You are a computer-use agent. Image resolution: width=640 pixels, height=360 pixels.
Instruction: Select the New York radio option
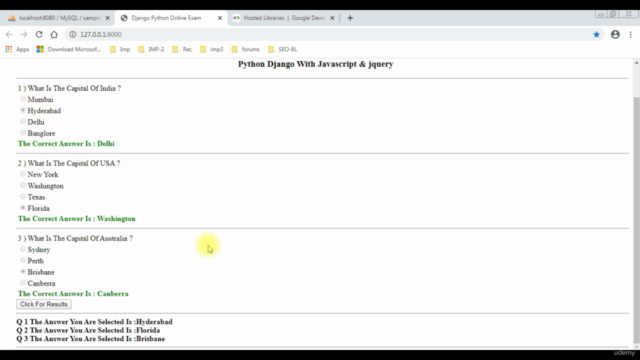tap(23, 174)
